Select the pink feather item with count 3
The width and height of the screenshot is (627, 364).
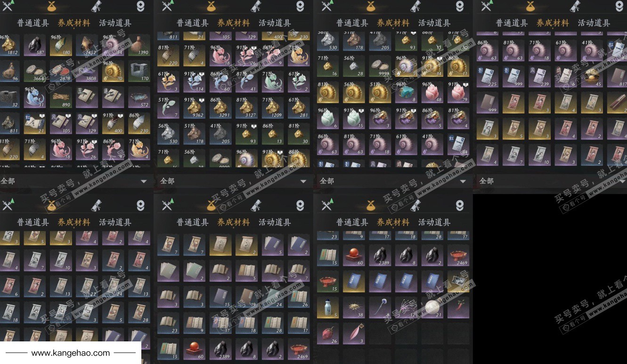[353, 334]
